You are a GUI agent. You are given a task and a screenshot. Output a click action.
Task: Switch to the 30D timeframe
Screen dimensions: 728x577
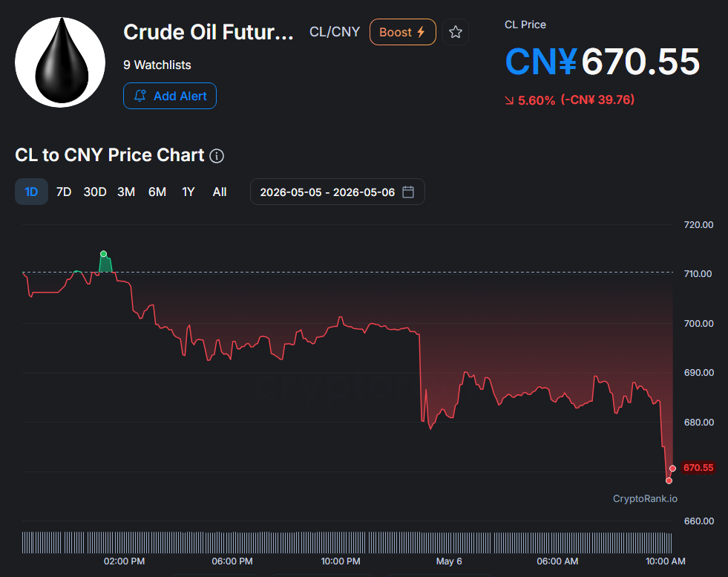tap(95, 192)
